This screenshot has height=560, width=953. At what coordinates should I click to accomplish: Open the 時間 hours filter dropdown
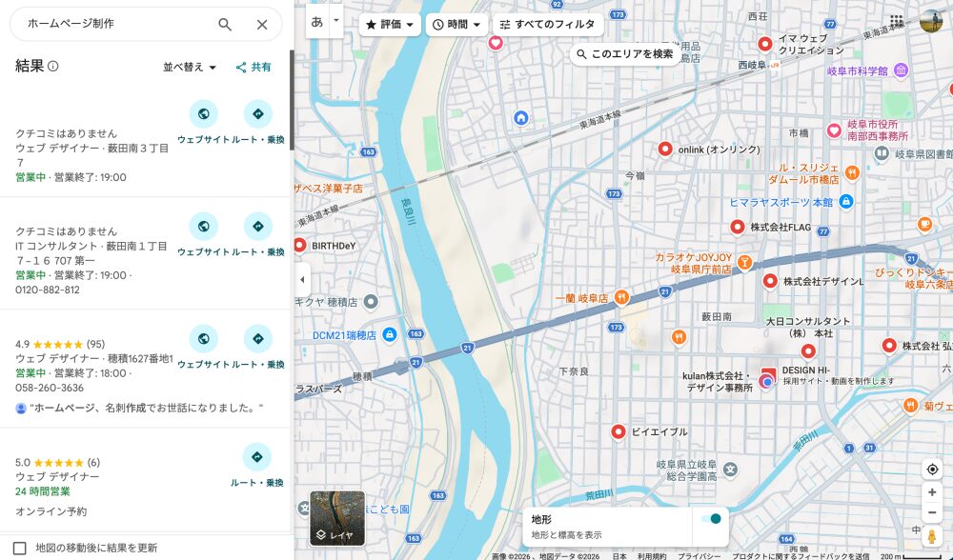click(456, 25)
